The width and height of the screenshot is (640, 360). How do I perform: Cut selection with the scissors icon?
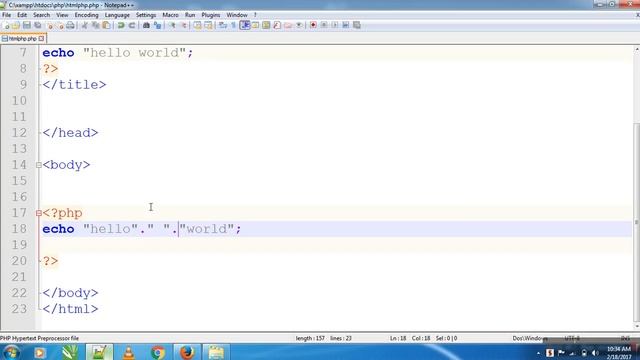tap(84, 25)
